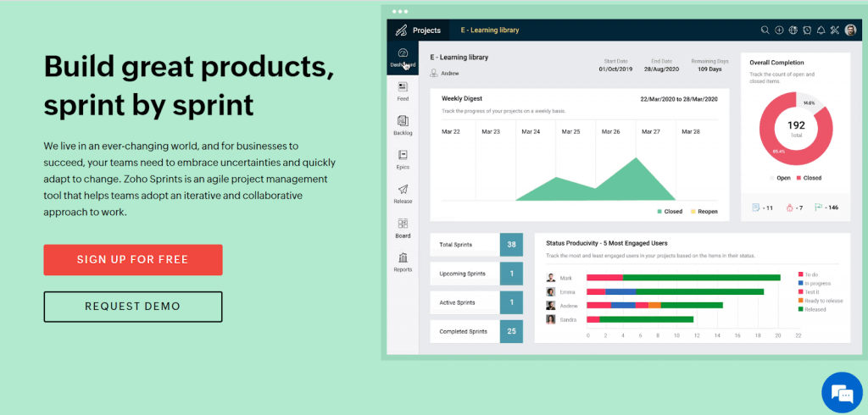
Task: Click the alarm clock timer icon
Action: (x=807, y=30)
